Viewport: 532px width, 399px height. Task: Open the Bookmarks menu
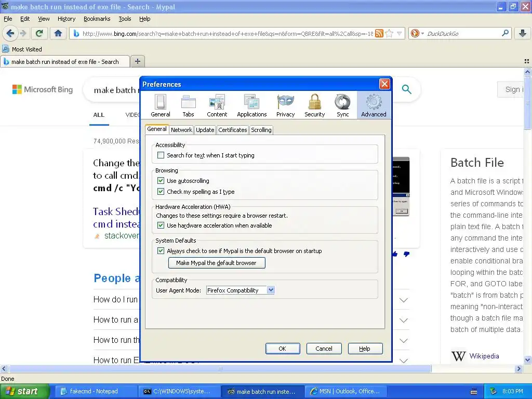[x=97, y=19]
